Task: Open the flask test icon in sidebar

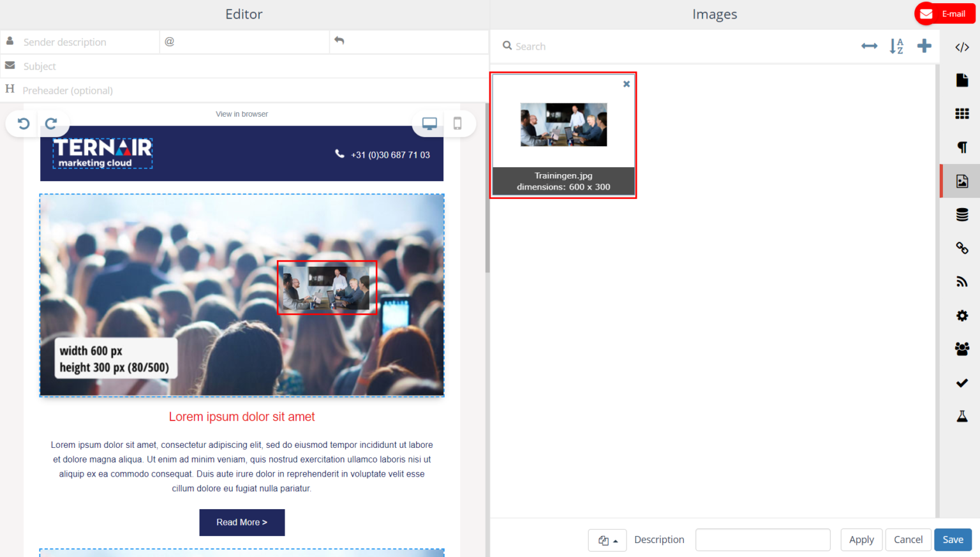Action: pyautogui.click(x=962, y=417)
